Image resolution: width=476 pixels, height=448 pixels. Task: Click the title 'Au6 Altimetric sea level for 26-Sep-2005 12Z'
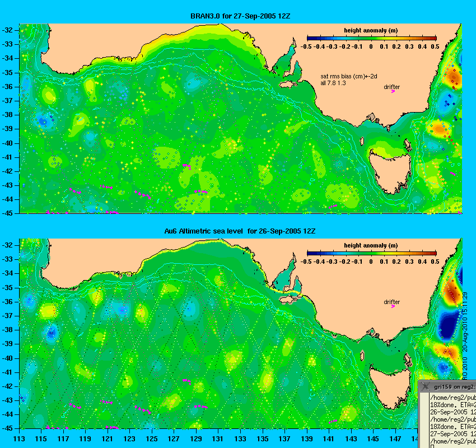[x=240, y=231]
